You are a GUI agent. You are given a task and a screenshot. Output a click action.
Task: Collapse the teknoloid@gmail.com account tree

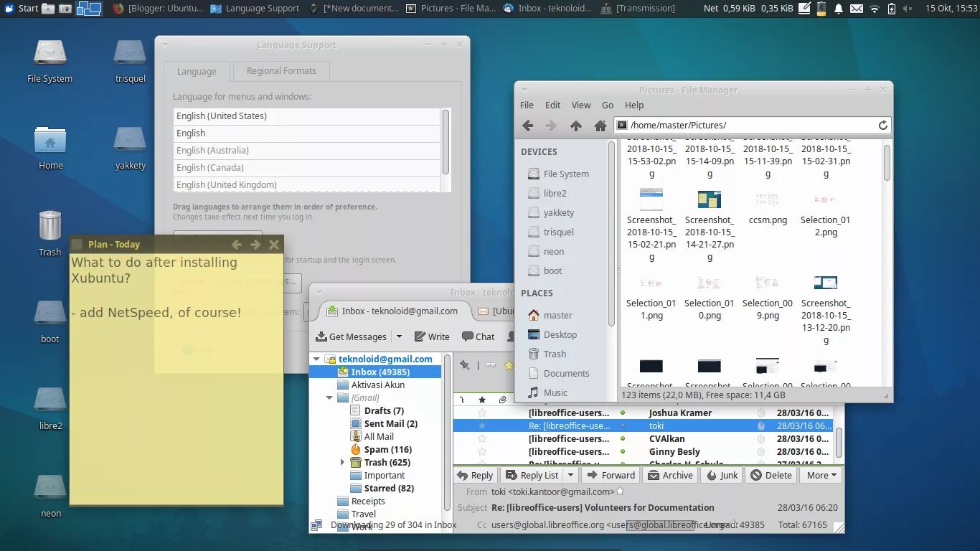(x=316, y=359)
